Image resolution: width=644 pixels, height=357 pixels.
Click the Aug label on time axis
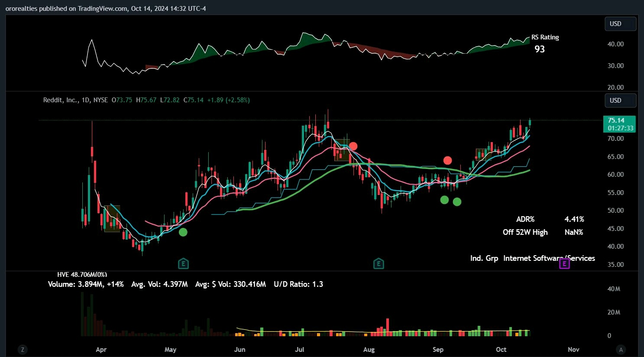pyautogui.click(x=369, y=350)
